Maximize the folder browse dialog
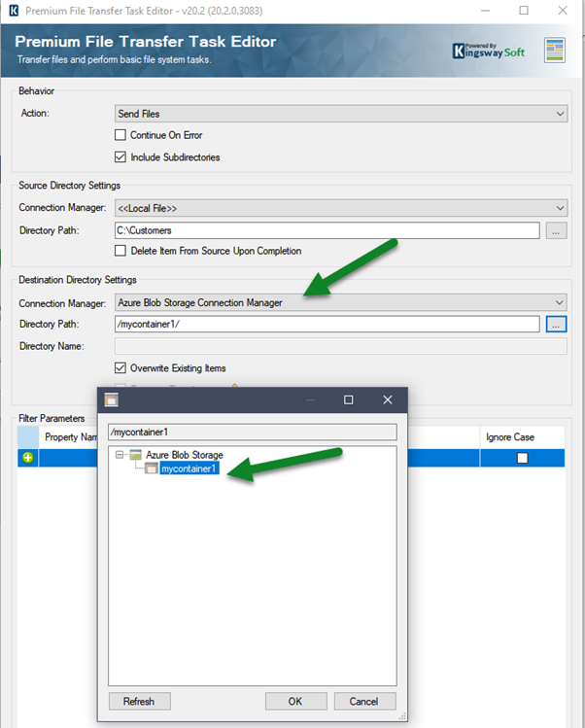585x728 pixels. point(349,399)
